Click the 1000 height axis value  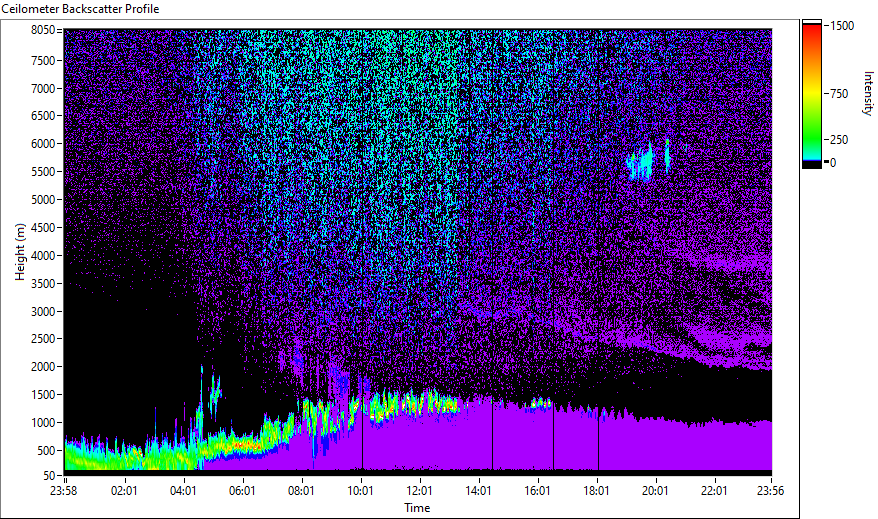coord(43,423)
